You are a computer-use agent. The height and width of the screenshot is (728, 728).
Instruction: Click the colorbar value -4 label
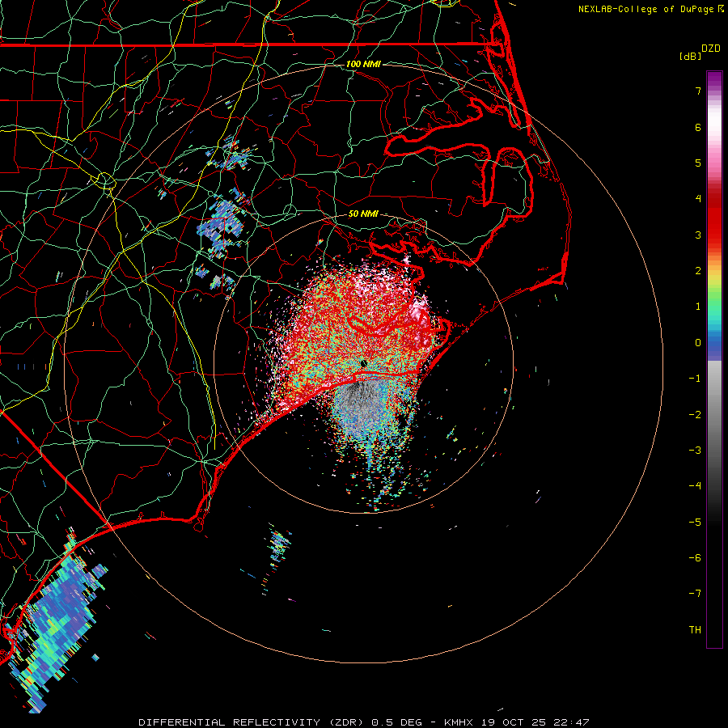pyautogui.click(x=695, y=486)
